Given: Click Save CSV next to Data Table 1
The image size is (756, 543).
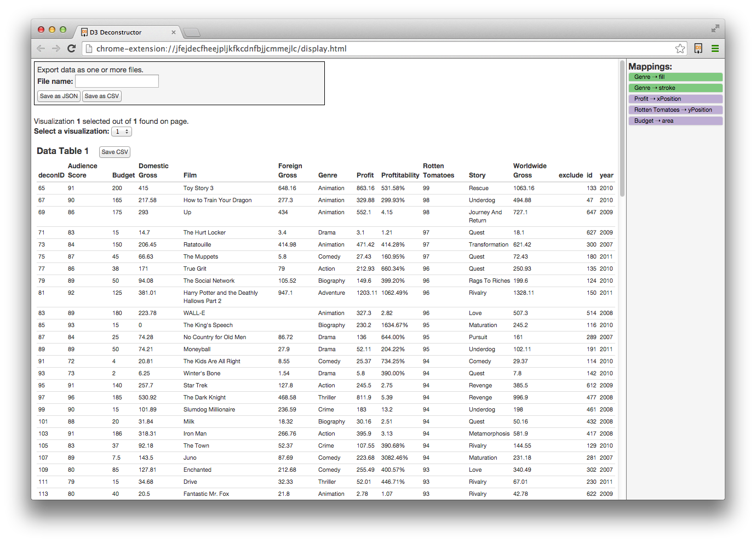Looking at the screenshot, I should click(x=114, y=152).
